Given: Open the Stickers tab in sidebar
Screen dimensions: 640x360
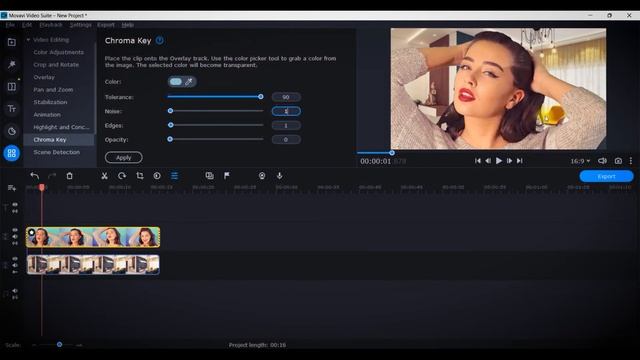Looking at the screenshot, I should 11,131.
